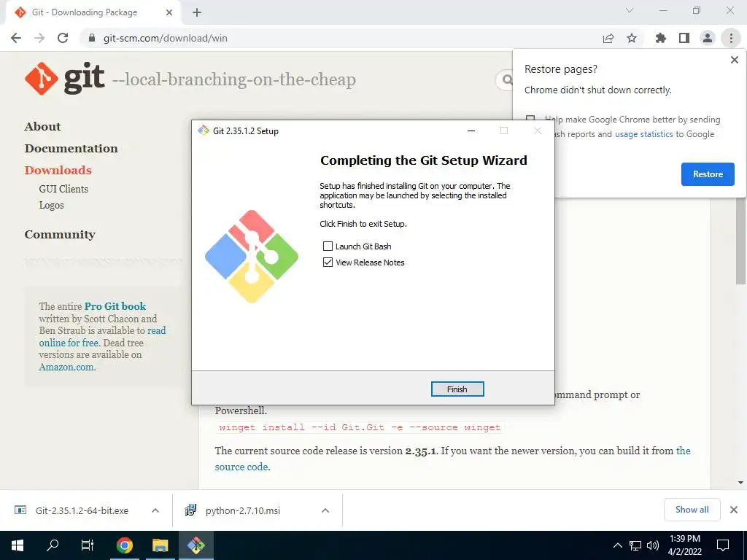Open the Chrome three-dot menu
Screen dimensions: 747x560
point(731,38)
